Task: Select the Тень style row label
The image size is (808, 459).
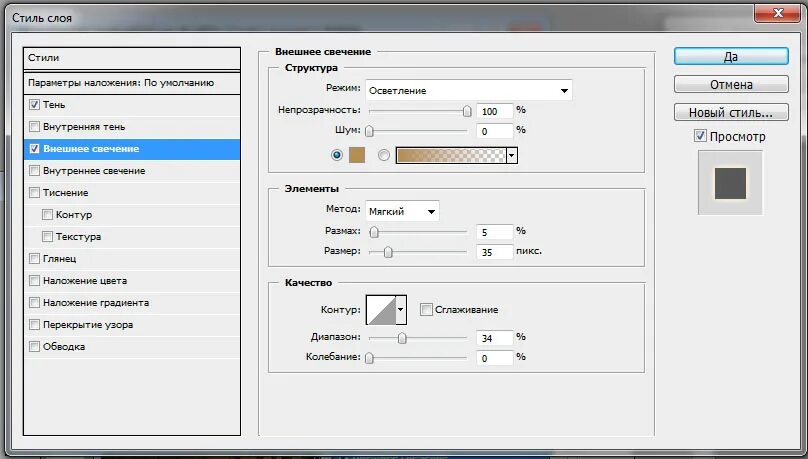Action: [x=54, y=105]
